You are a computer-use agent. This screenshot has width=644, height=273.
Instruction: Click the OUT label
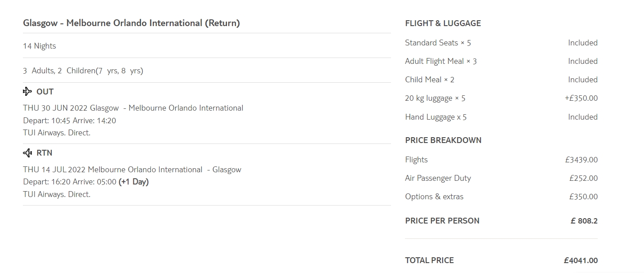point(45,92)
